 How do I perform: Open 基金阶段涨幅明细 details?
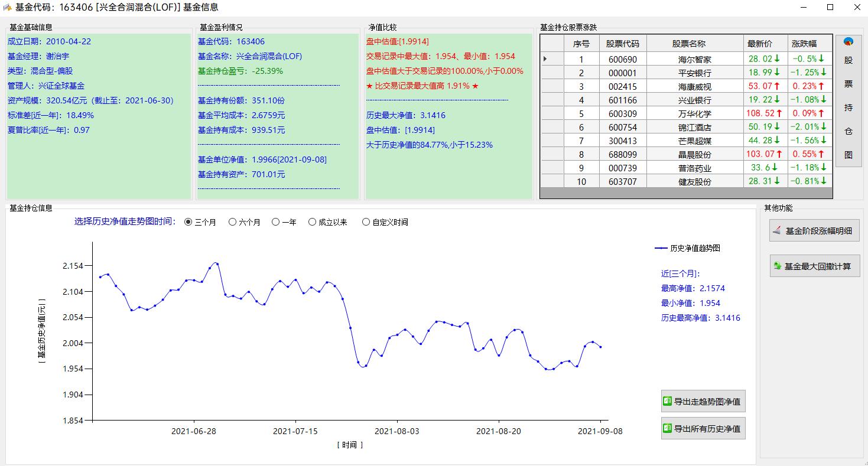click(x=815, y=230)
